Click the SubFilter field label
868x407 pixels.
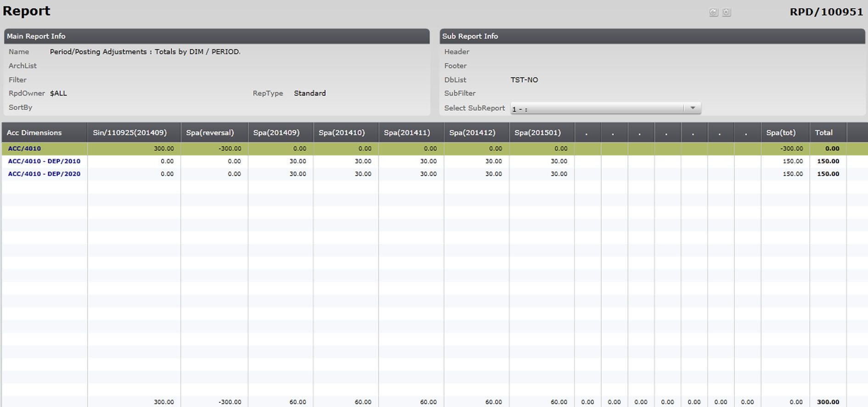tap(460, 93)
